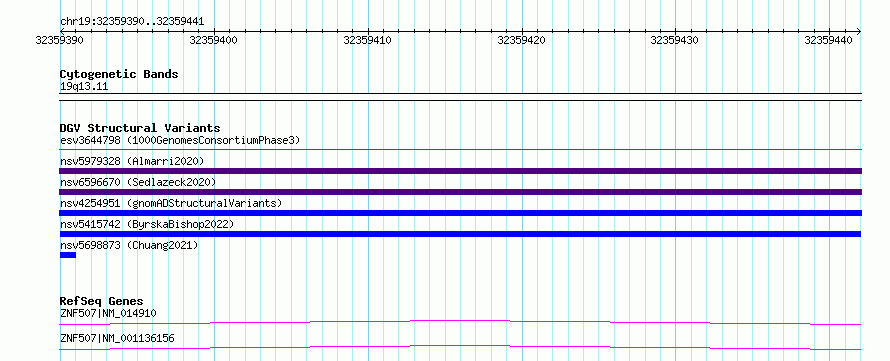The height and width of the screenshot is (361, 890).
Task: Open variant nsv5698873 (Chuang2021) label
Action: coord(129,245)
